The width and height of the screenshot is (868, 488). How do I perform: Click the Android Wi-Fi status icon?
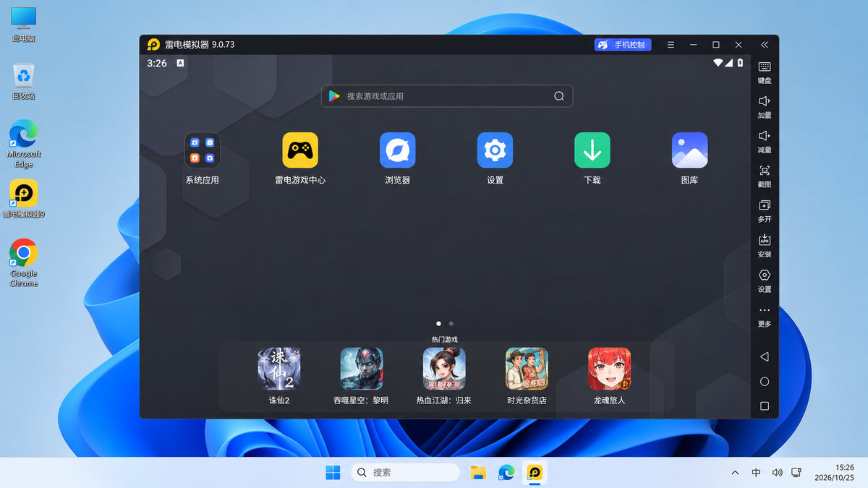[718, 63]
